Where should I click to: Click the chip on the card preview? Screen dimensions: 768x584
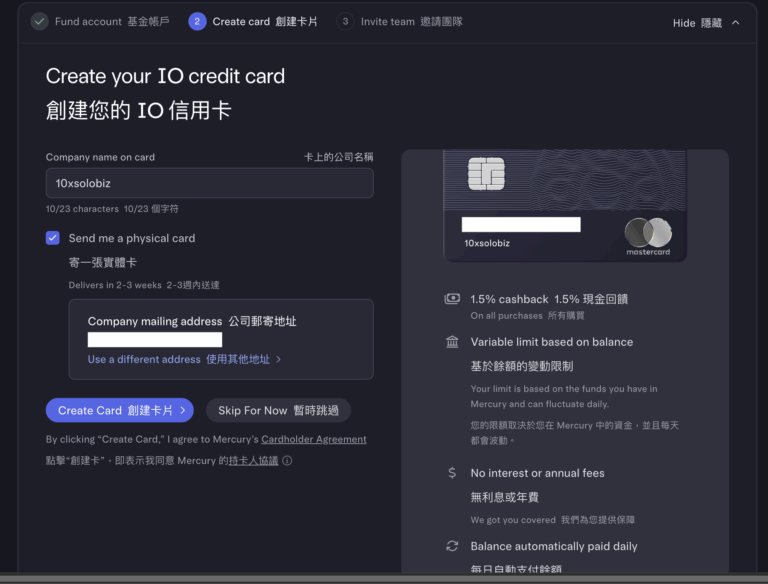click(x=486, y=173)
